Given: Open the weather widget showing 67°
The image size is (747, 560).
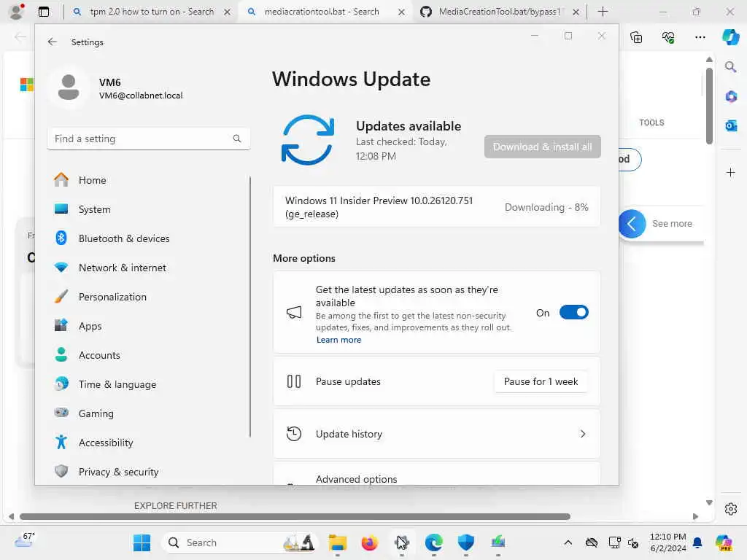Looking at the screenshot, I should [x=24, y=541].
